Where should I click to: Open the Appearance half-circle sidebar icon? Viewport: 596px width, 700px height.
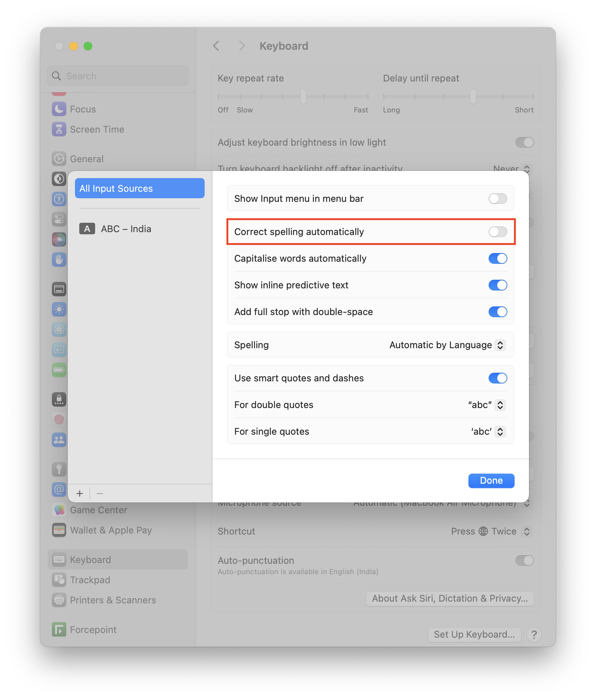(x=59, y=179)
